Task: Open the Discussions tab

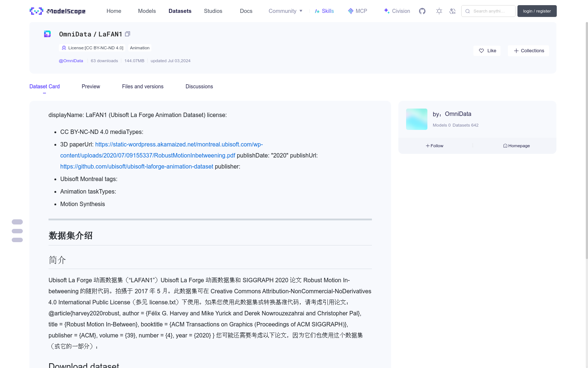Action: point(199,86)
